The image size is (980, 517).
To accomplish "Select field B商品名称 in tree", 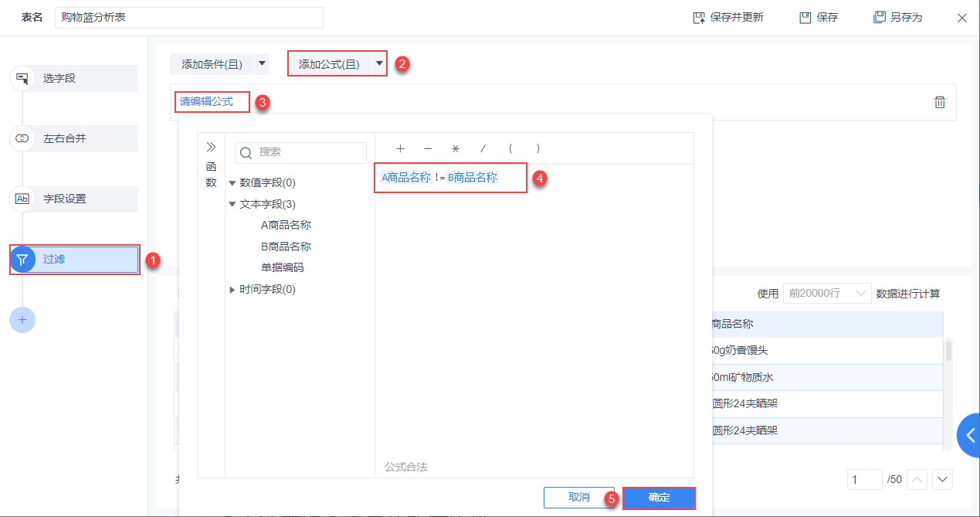I will [286, 247].
